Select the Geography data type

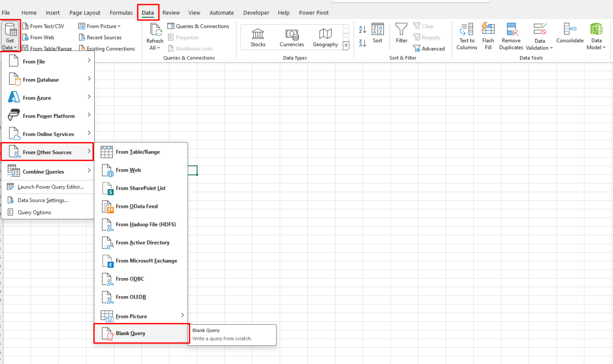(325, 38)
